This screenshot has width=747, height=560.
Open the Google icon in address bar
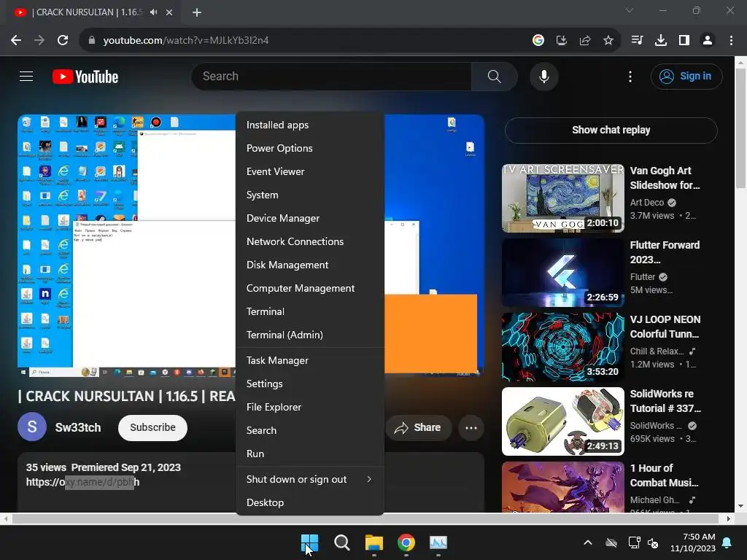538,41
